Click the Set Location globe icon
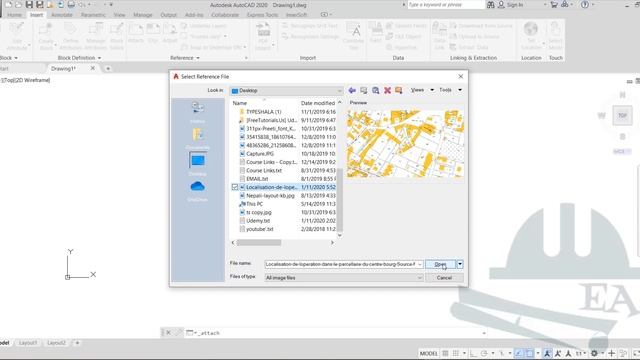This screenshot has width=640, height=360. tap(531, 36)
